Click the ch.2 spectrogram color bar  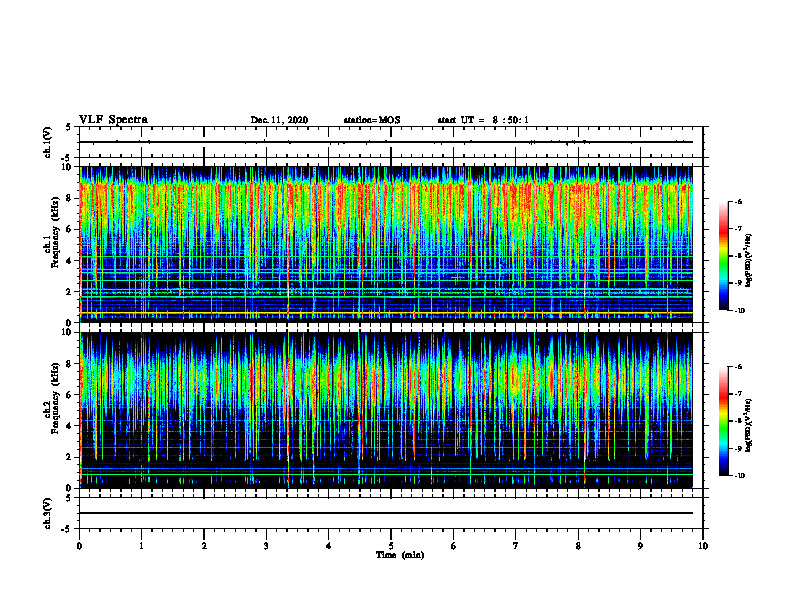tap(723, 421)
